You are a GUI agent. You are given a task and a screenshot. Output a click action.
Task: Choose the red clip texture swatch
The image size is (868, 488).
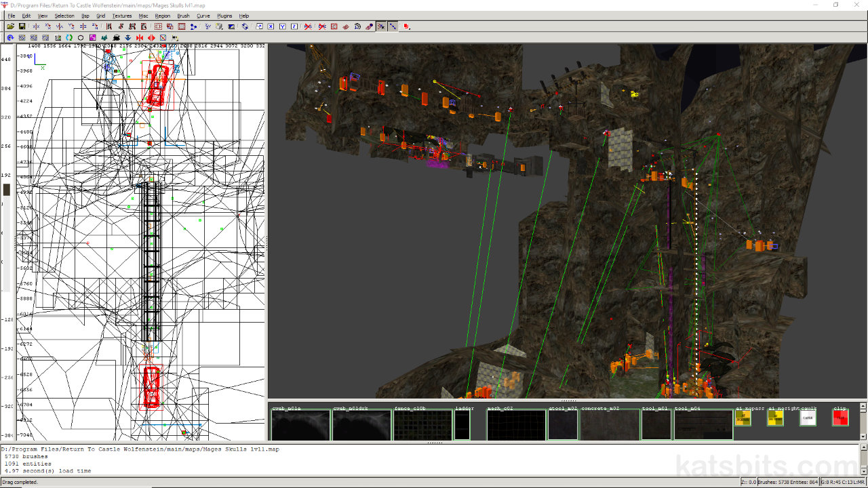pyautogui.click(x=840, y=418)
